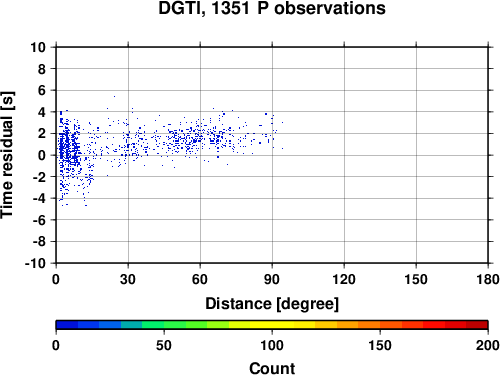Viewport: 500px width, 375px height.
Task: Click the x-axis tick label 30
Action: point(128,279)
